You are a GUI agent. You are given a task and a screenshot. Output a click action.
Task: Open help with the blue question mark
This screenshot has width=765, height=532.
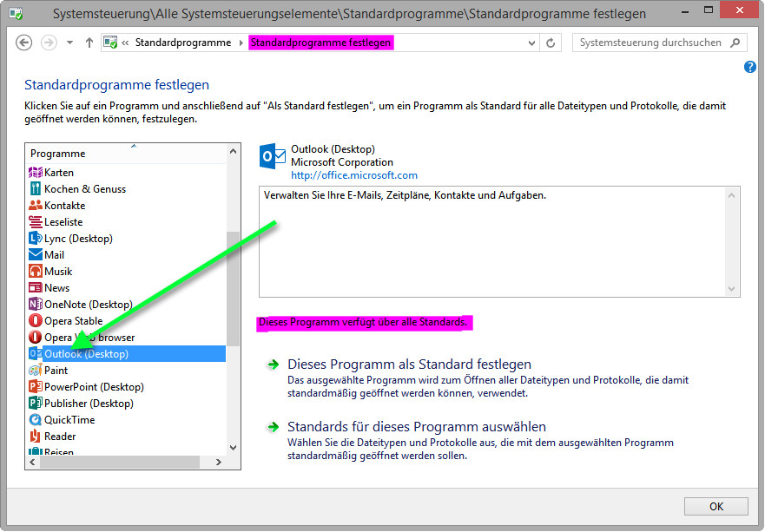click(750, 67)
